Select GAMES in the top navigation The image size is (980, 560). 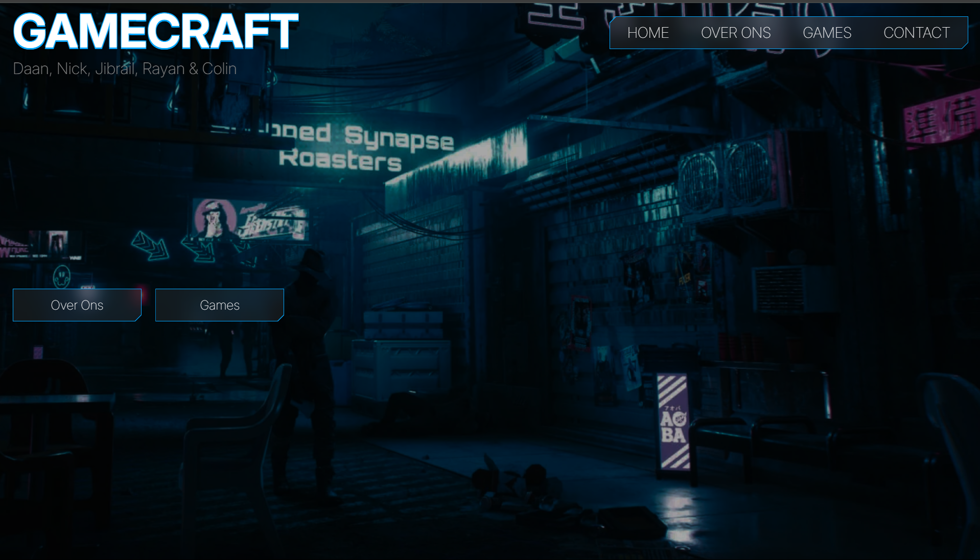pos(827,33)
